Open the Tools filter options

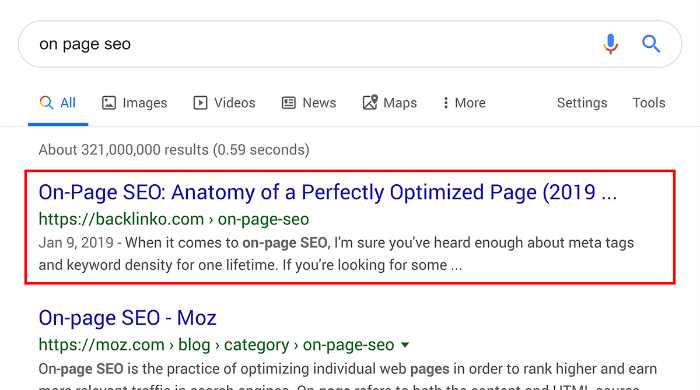click(x=649, y=103)
